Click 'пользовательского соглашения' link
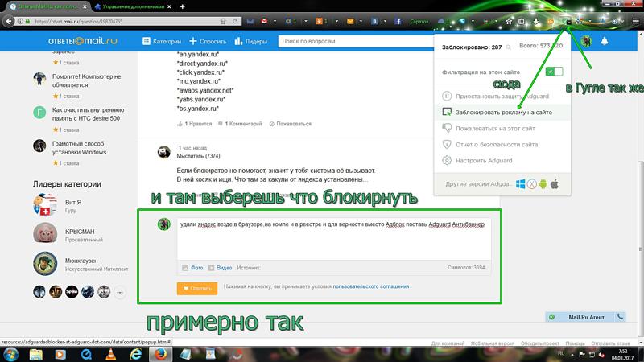The height and width of the screenshot is (362, 644). click(371, 286)
